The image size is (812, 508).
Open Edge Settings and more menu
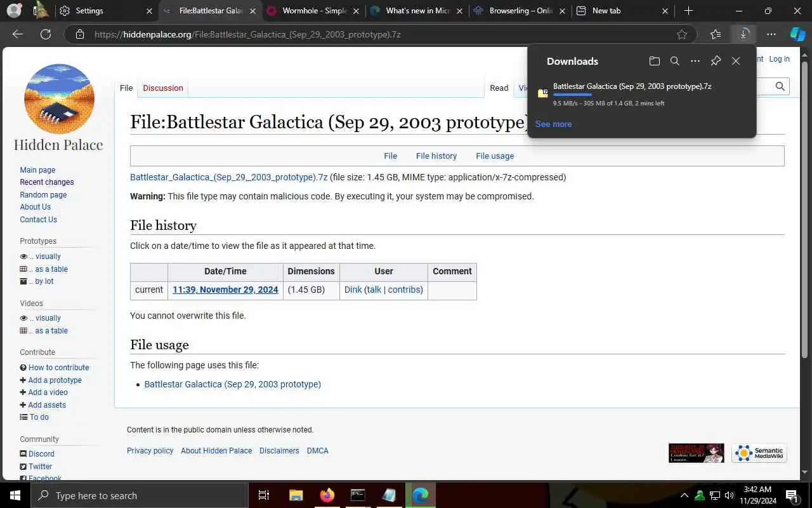pos(771,34)
